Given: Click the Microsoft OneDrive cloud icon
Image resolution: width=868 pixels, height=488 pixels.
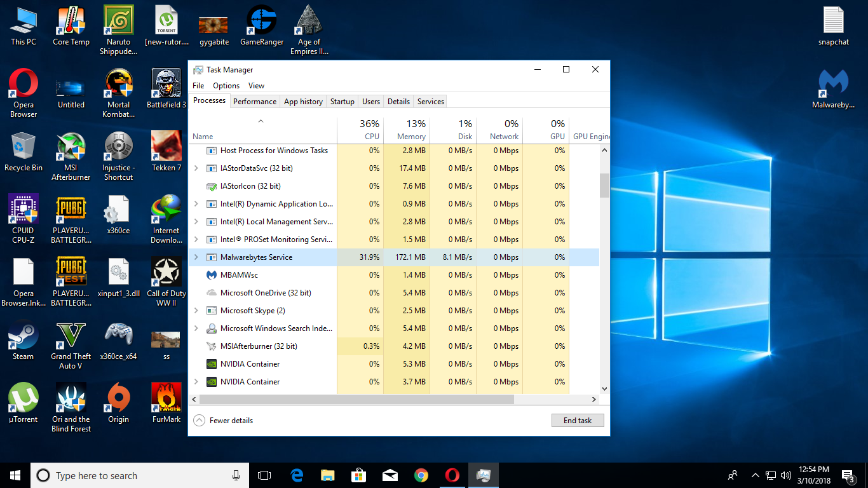Looking at the screenshot, I should pos(212,293).
